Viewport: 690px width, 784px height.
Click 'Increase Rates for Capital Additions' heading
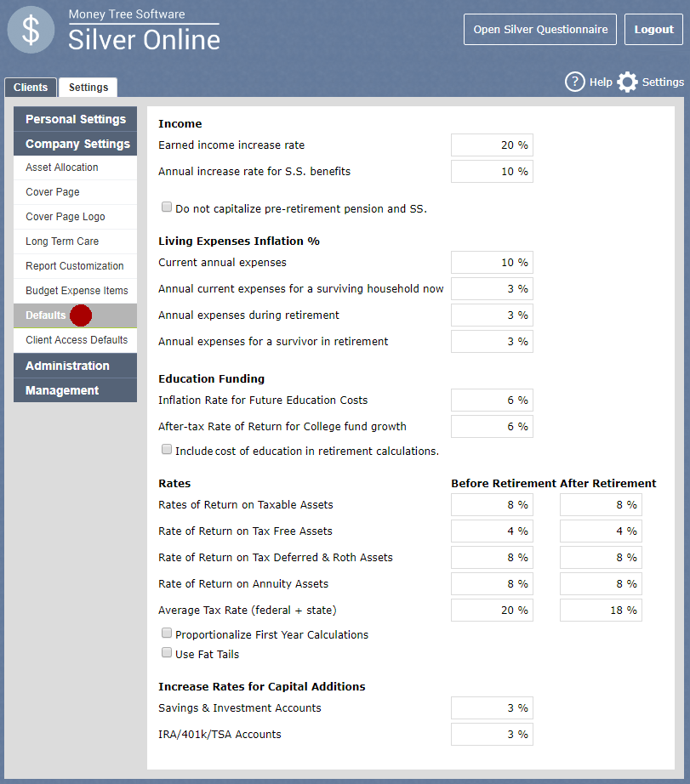262,686
